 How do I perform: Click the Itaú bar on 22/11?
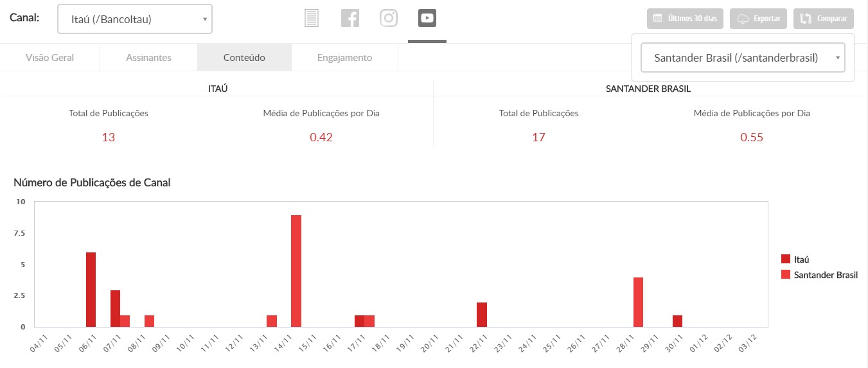point(482,315)
